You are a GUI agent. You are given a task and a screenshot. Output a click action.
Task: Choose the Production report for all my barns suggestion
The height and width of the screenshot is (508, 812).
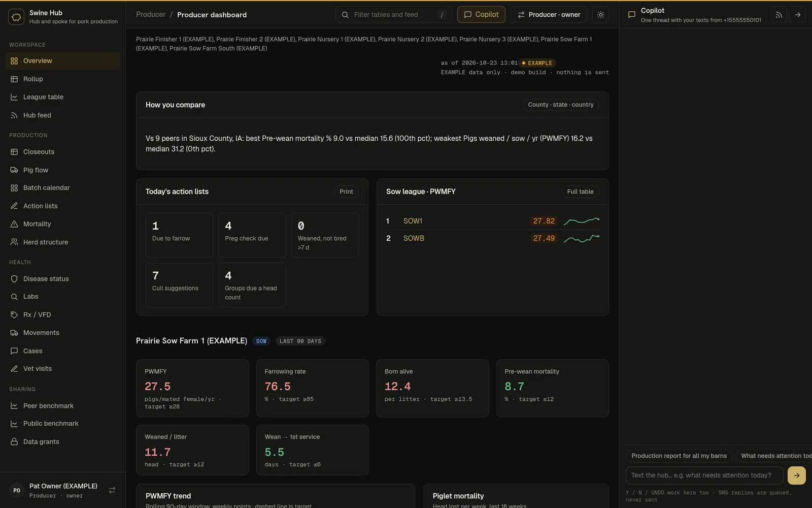(679, 456)
